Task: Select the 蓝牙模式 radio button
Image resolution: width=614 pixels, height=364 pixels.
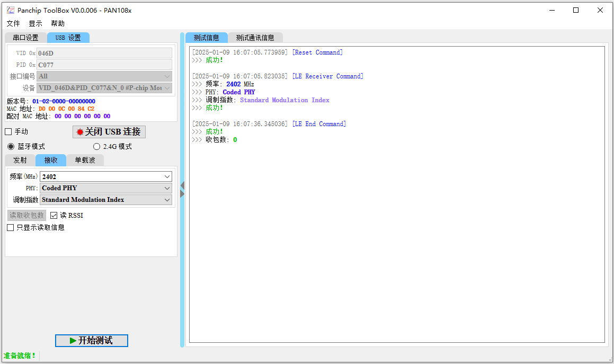Action: [x=11, y=147]
